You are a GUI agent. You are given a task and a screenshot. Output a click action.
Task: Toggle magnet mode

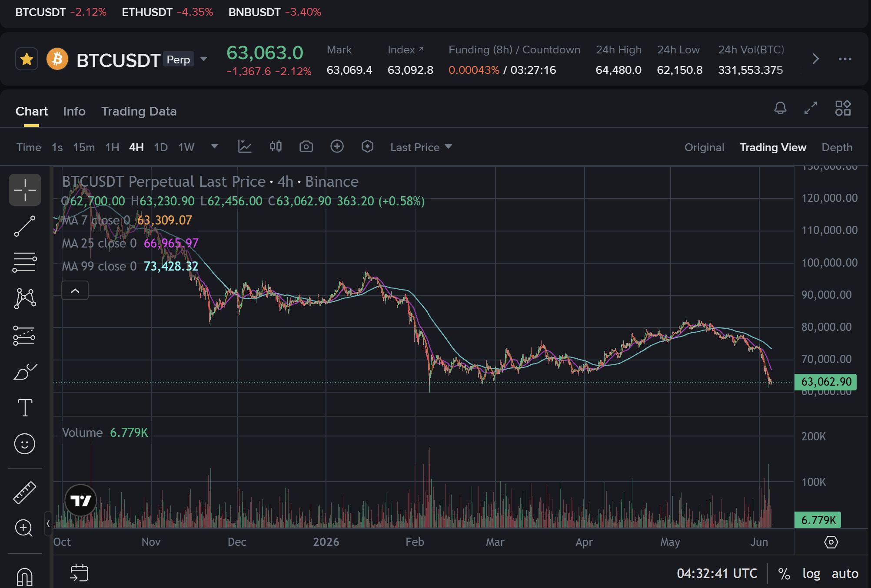click(25, 577)
